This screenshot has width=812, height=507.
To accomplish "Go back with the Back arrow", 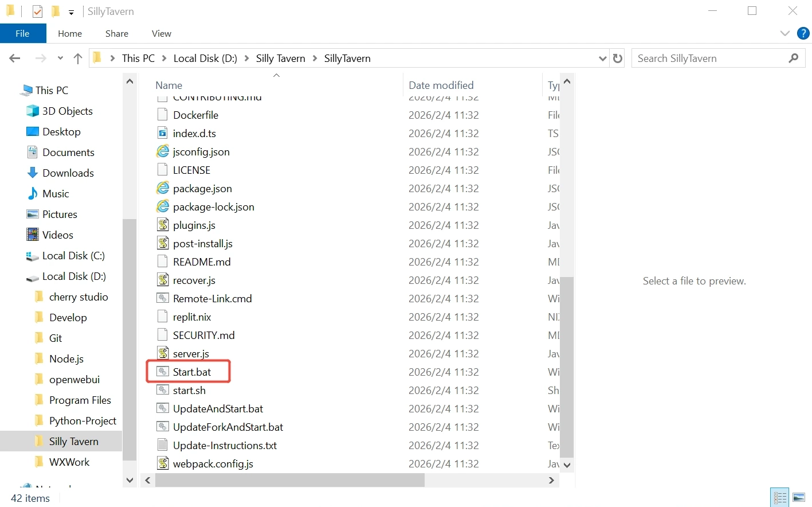I will [x=15, y=58].
